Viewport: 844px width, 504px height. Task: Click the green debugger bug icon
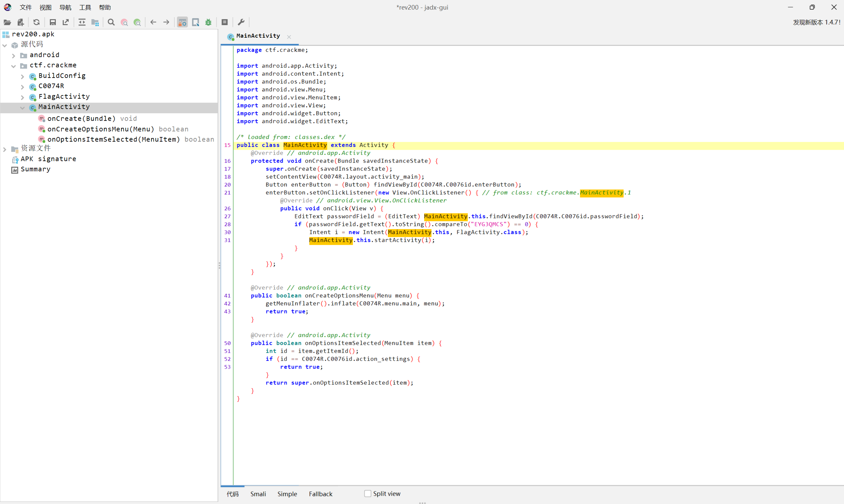[208, 22]
